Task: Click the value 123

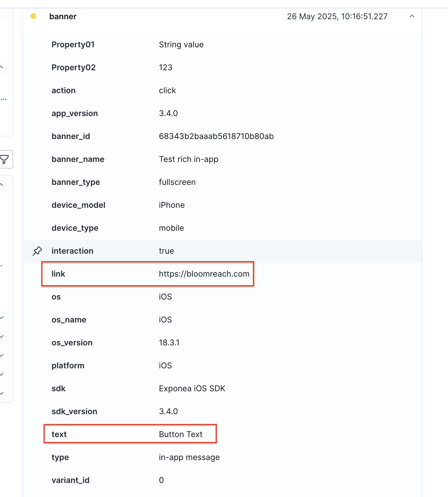Action: pyautogui.click(x=166, y=67)
